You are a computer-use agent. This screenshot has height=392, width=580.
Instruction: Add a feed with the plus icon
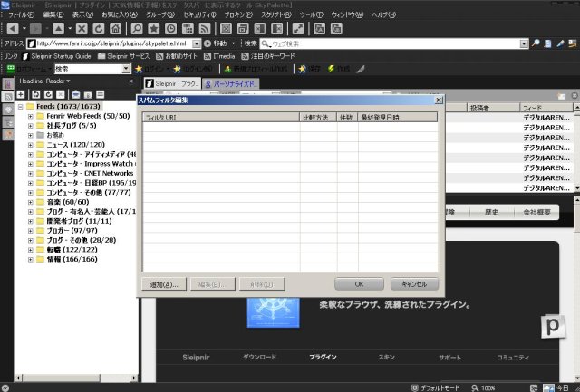(x=21, y=94)
